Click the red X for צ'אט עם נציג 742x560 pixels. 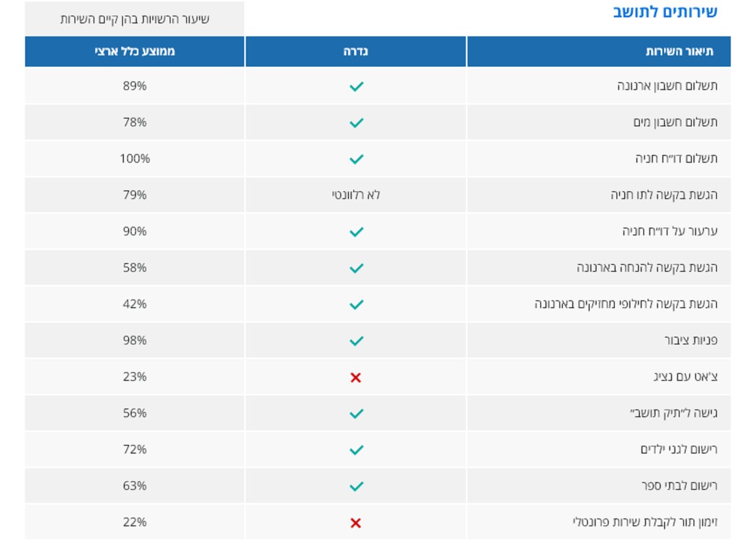click(356, 377)
